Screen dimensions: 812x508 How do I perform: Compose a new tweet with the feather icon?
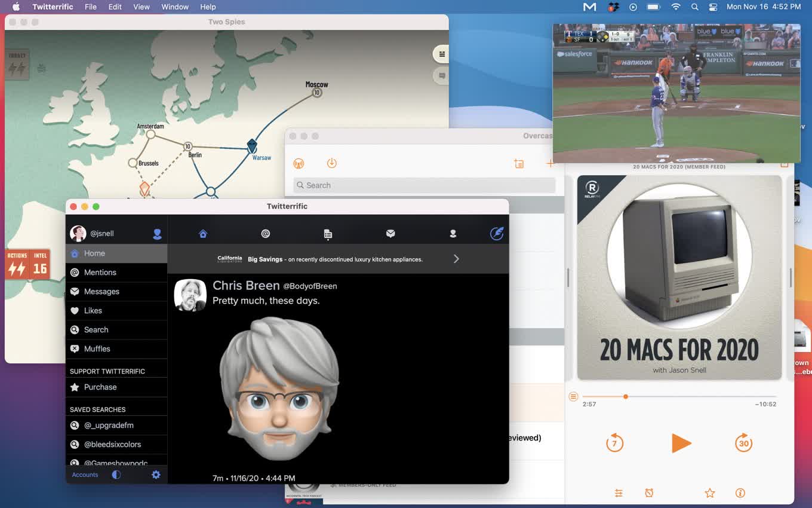497,233
